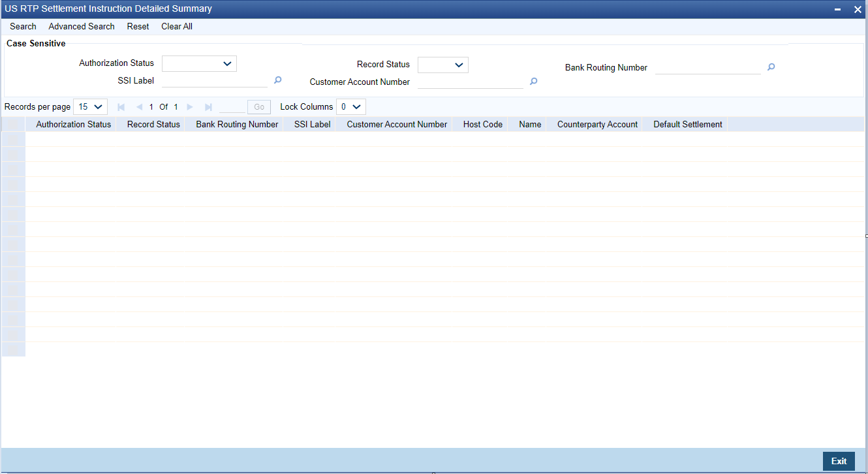Screen dimensions: 868x474
Task: Click the Exit button
Action: coord(839,461)
